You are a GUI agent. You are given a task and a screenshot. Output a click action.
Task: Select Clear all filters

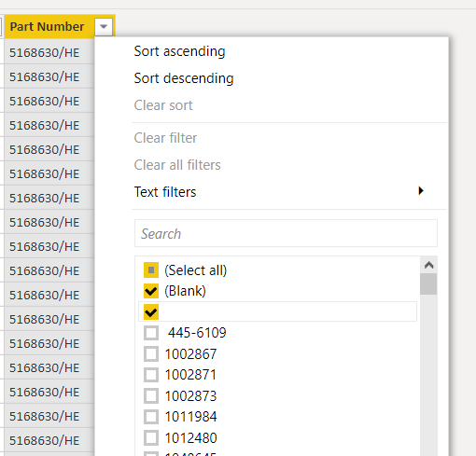[177, 165]
